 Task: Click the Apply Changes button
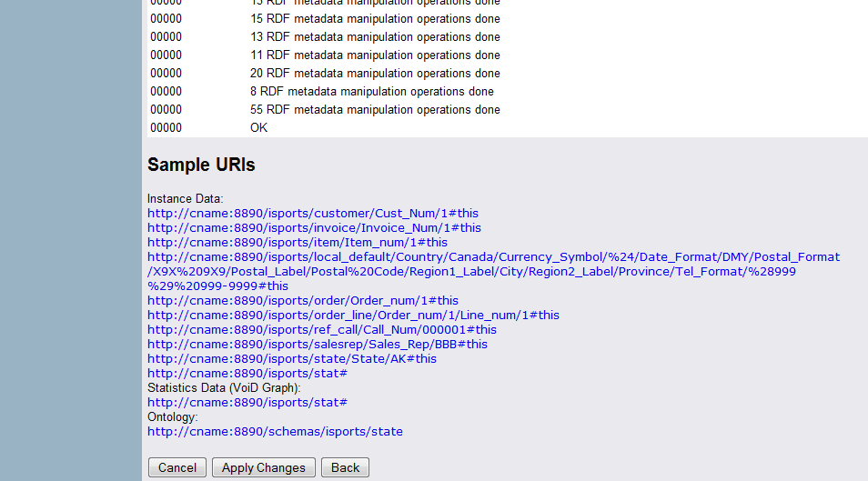(x=264, y=467)
